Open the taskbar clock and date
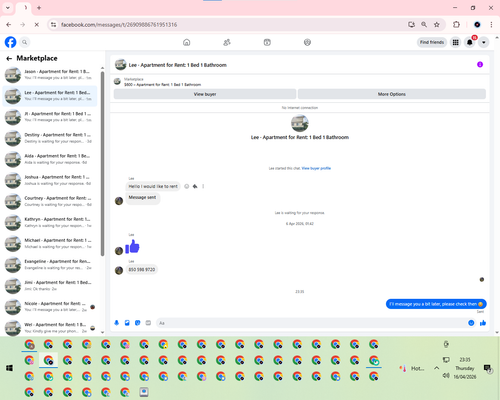The image size is (500, 400). pos(465,368)
